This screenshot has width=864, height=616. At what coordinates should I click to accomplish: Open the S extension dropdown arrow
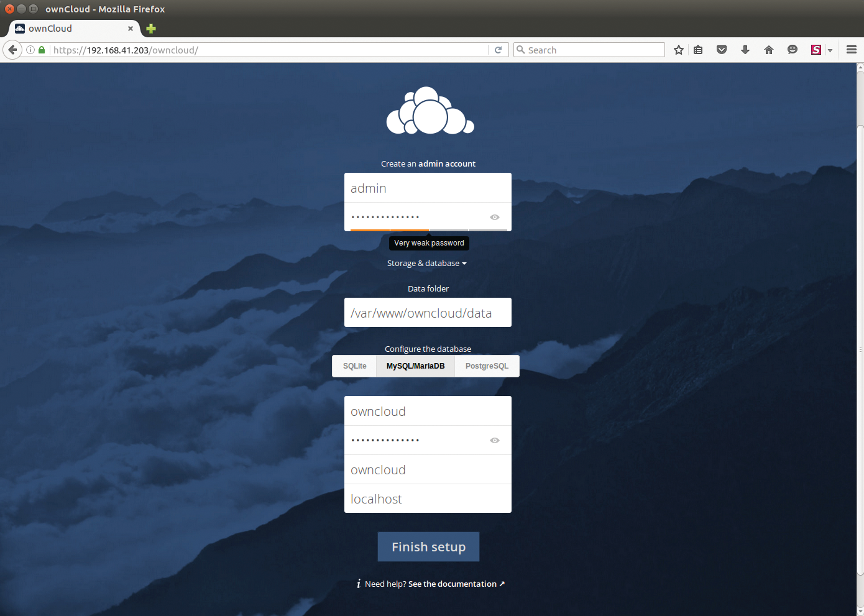pos(829,50)
